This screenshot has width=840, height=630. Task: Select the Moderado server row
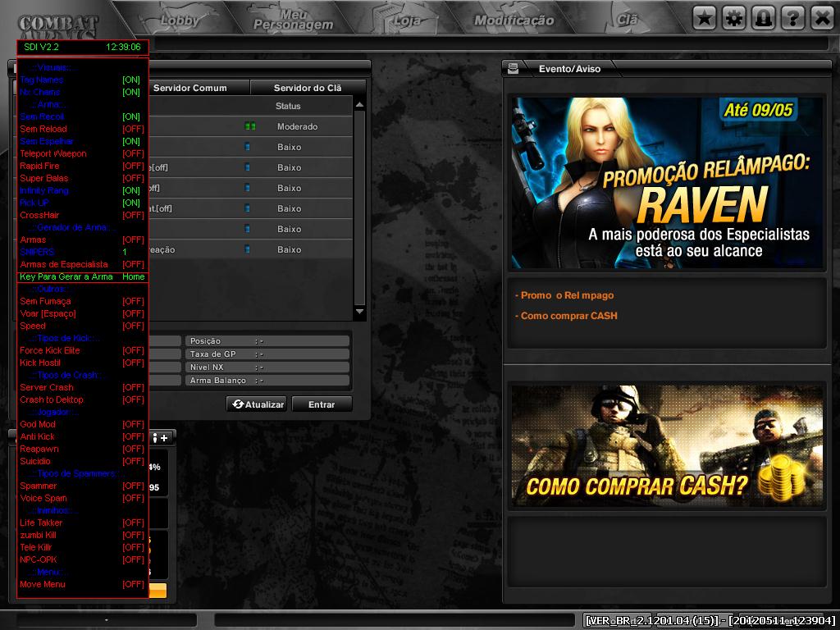[251, 126]
